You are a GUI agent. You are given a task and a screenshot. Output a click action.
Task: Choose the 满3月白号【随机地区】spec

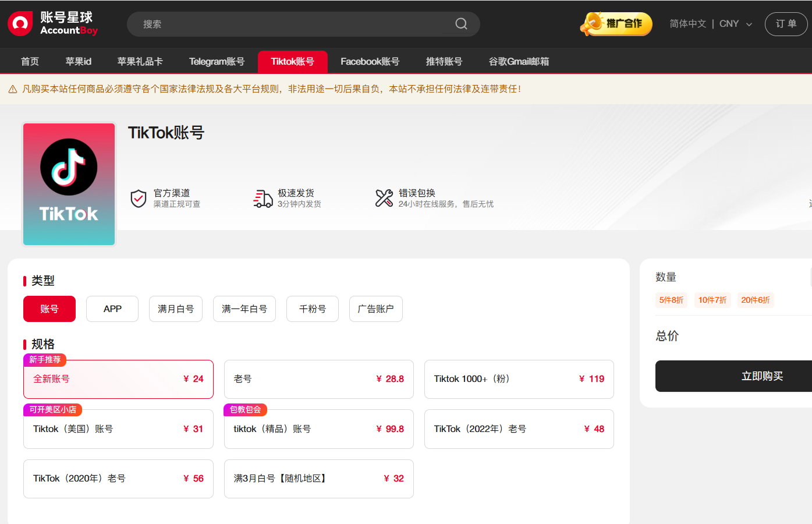click(319, 479)
